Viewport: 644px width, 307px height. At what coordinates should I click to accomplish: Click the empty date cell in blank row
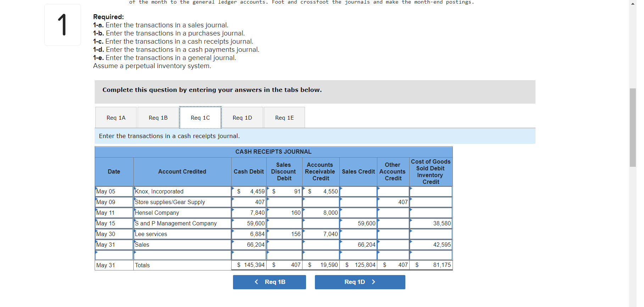click(x=114, y=255)
